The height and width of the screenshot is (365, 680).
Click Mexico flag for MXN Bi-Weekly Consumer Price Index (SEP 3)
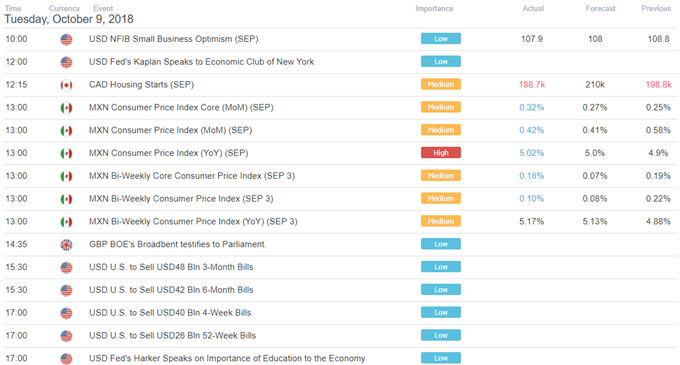pyautogui.click(x=66, y=199)
